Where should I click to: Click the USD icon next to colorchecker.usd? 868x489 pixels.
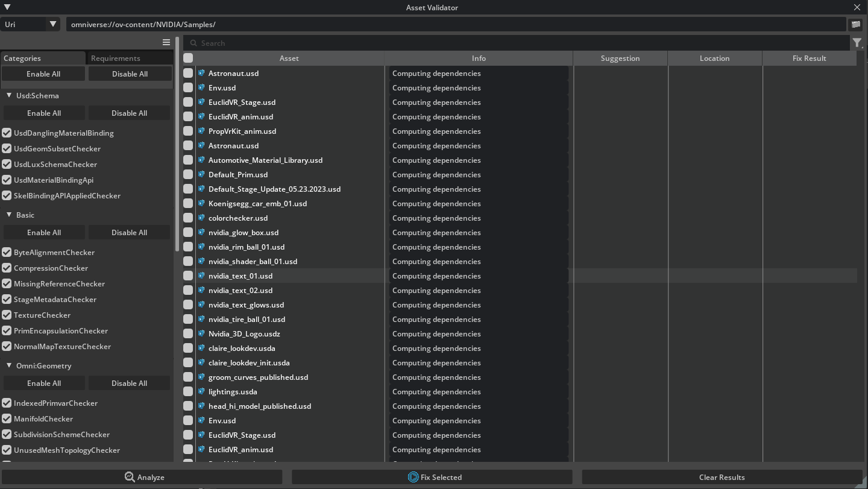coord(202,218)
